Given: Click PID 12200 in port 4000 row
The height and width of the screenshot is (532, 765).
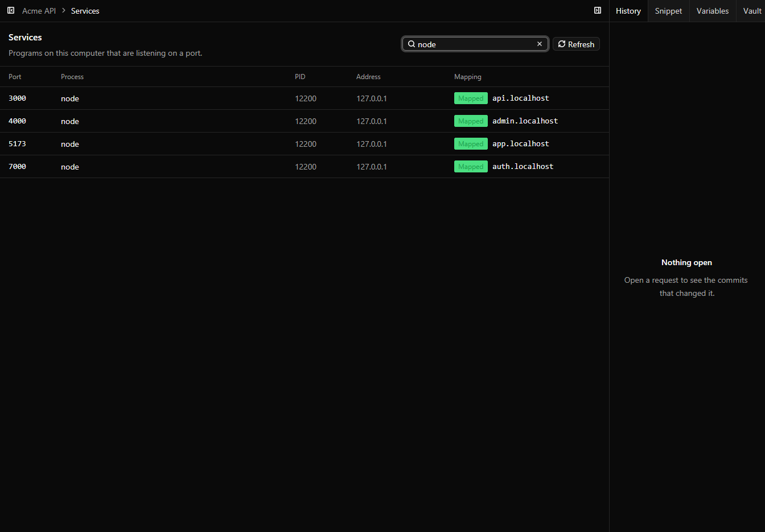Looking at the screenshot, I should pyautogui.click(x=306, y=121).
